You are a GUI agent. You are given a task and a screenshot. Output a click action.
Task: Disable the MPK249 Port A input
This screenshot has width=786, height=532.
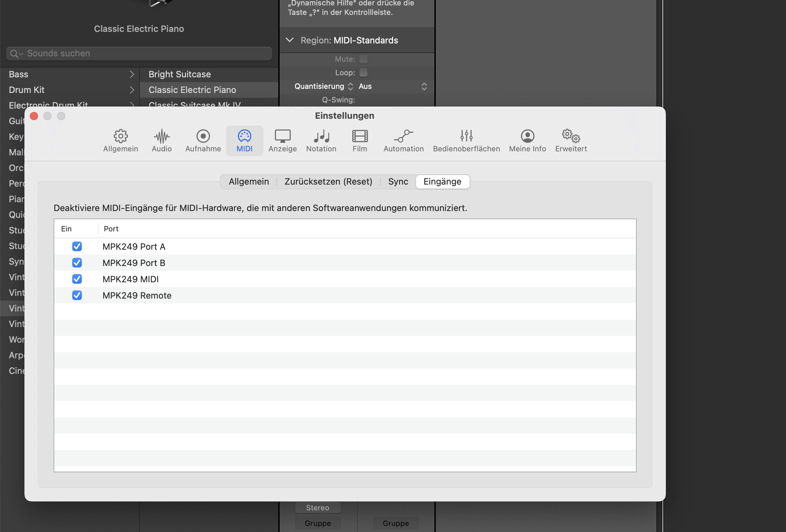click(77, 246)
